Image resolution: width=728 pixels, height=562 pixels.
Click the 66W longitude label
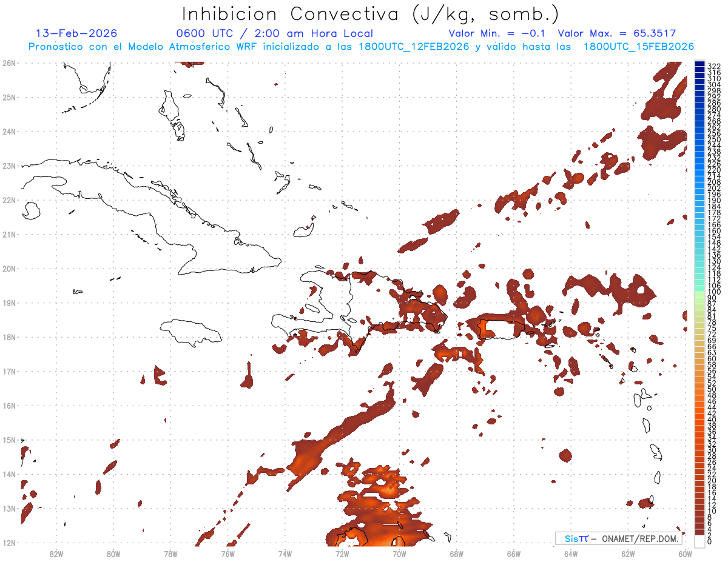514,554
